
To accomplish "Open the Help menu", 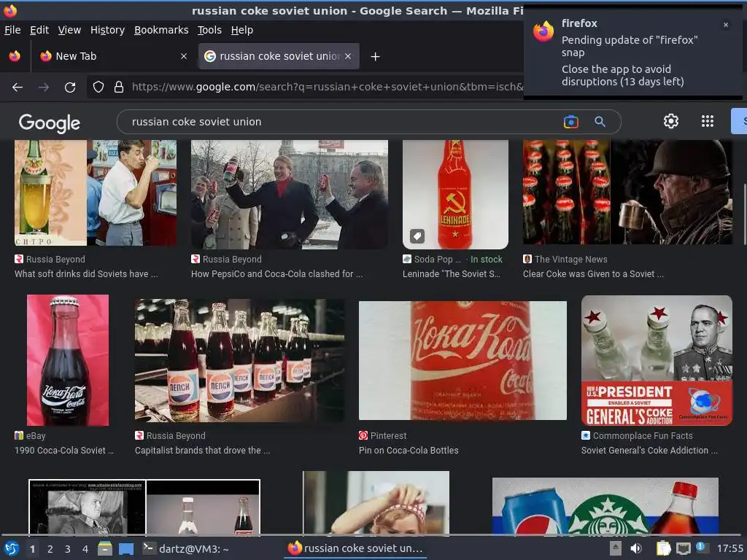I will [x=241, y=30].
